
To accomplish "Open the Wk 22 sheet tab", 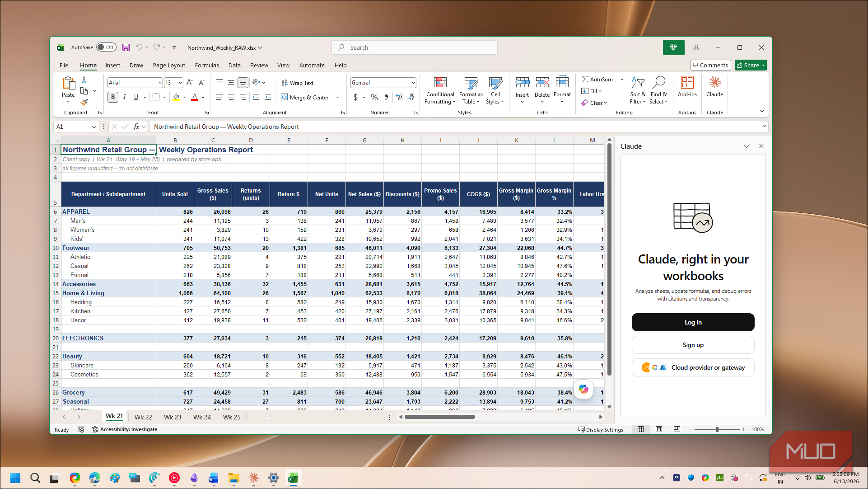I will click(143, 417).
